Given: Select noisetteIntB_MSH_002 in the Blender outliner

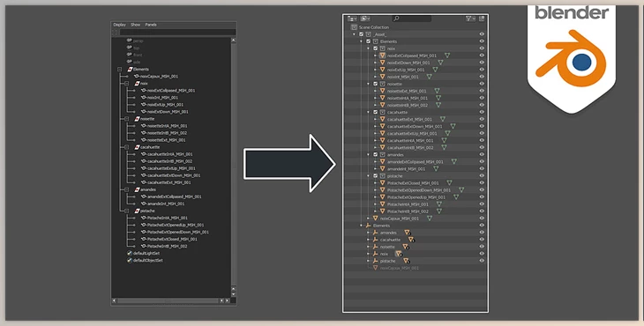Looking at the screenshot, I should point(407,105).
